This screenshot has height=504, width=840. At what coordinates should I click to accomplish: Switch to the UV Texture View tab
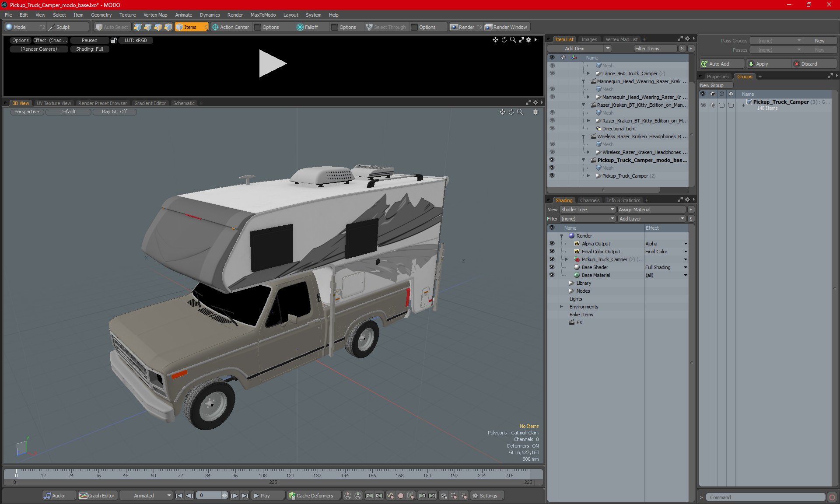(x=53, y=103)
